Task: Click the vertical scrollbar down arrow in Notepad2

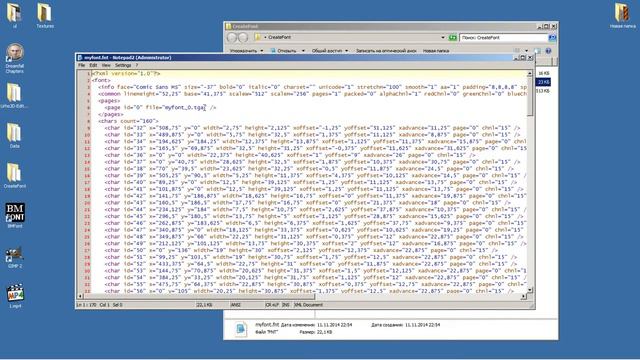Action: (x=530, y=290)
